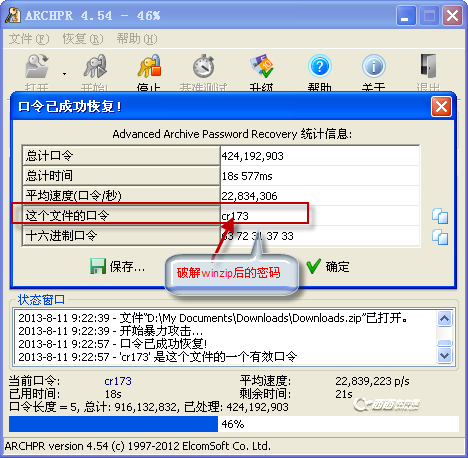Click the Open (打开) folder icon
The height and width of the screenshot is (458, 468).
37,66
